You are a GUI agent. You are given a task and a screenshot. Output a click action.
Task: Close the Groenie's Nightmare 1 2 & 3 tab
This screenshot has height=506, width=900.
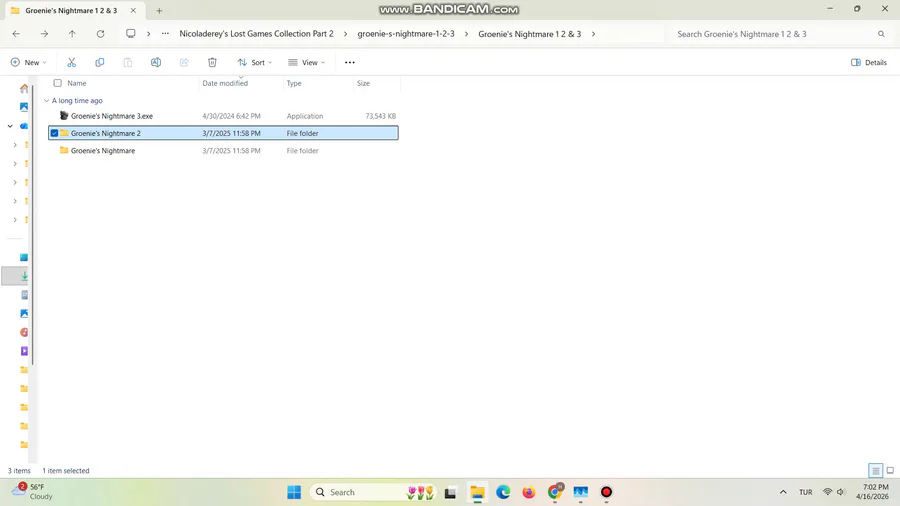(x=133, y=10)
